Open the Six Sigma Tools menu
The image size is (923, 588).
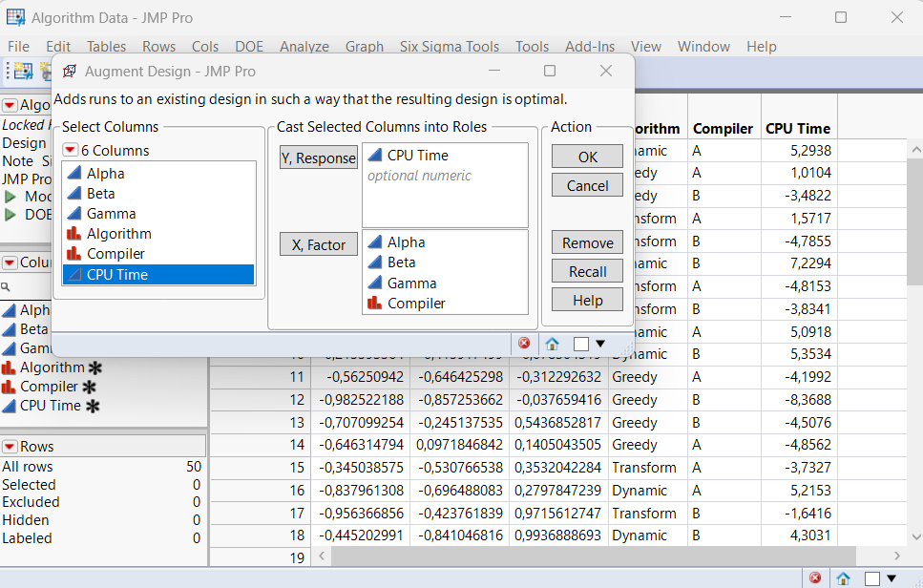449,47
